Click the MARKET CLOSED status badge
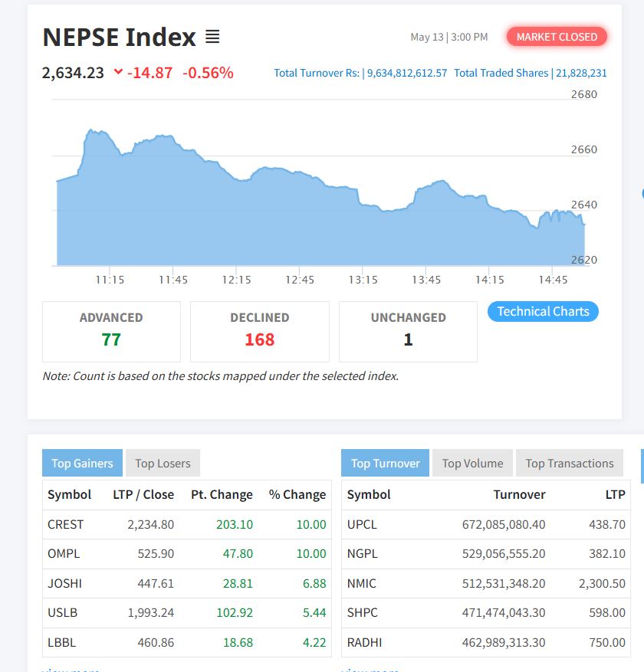This screenshot has width=644, height=672. pyautogui.click(x=557, y=37)
